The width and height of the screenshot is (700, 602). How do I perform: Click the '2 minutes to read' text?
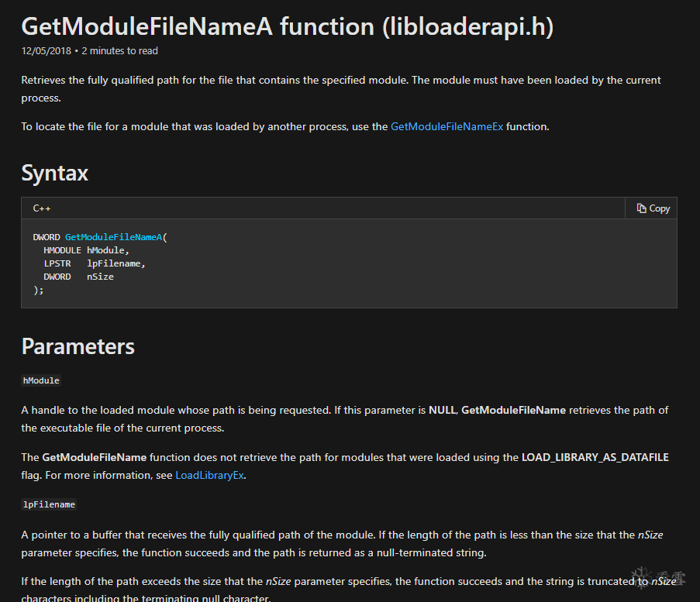(x=119, y=51)
